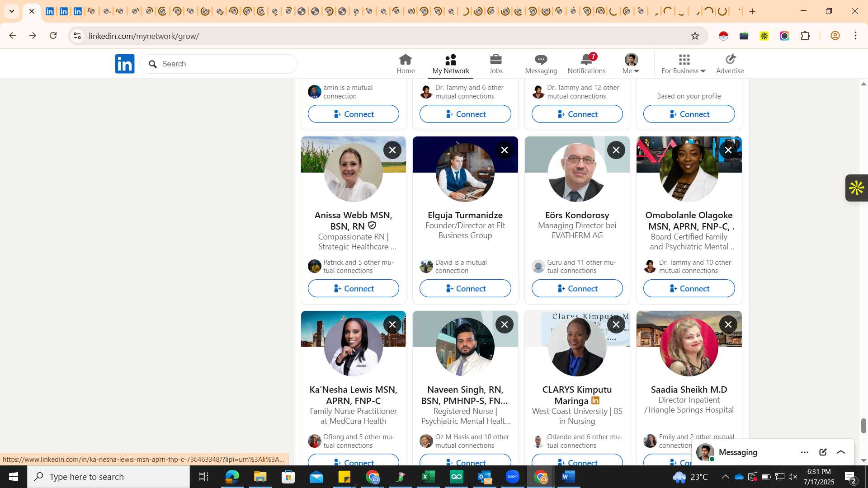Open the Advertise icon
Screen dimensions: 868x488
click(x=730, y=64)
